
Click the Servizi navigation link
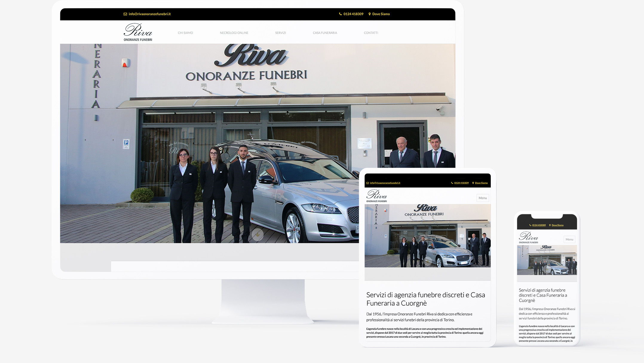(x=280, y=32)
